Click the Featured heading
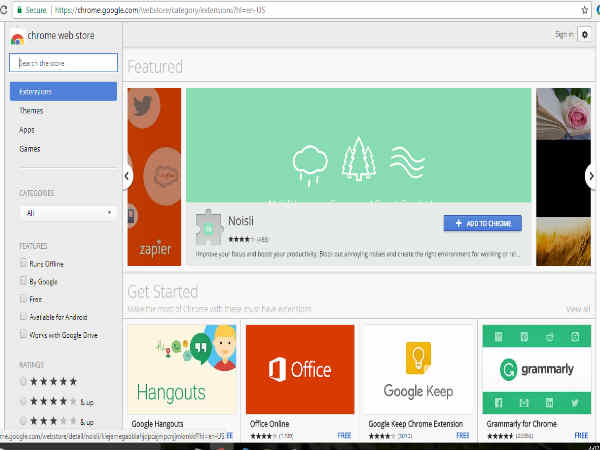The height and width of the screenshot is (450, 600). [155, 67]
